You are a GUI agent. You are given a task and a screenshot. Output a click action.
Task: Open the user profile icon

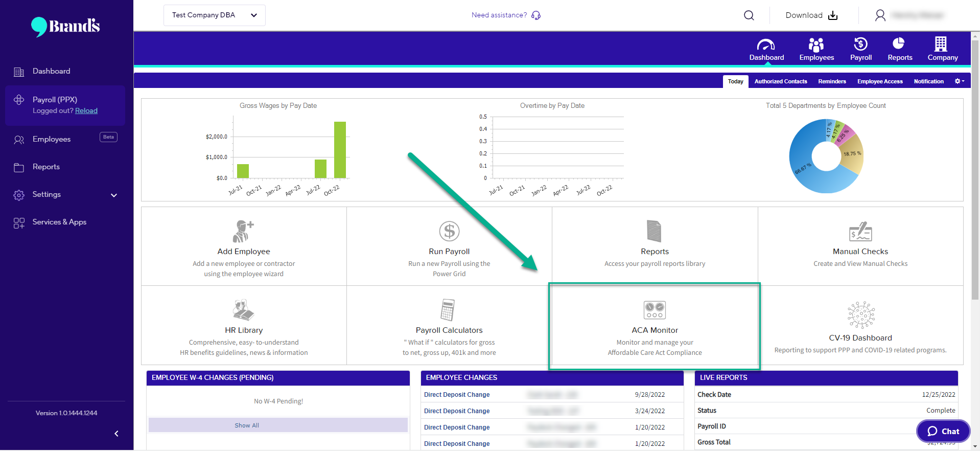click(880, 15)
